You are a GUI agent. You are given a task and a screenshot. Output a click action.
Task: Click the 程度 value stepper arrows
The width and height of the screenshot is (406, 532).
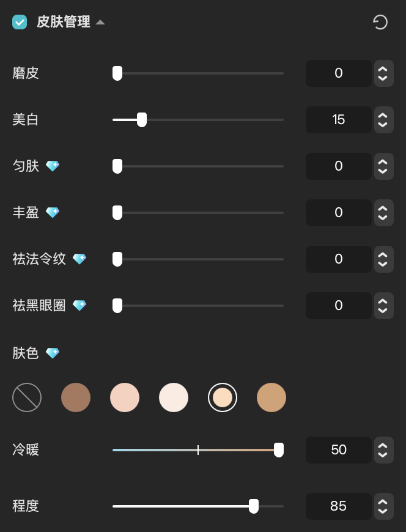pyautogui.click(x=383, y=506)
